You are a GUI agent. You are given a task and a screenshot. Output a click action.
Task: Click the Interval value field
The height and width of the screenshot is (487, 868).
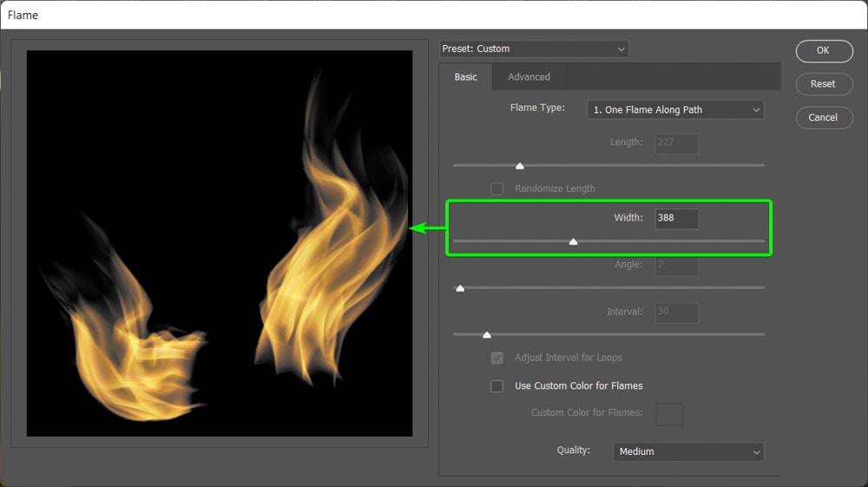[676, 313]
